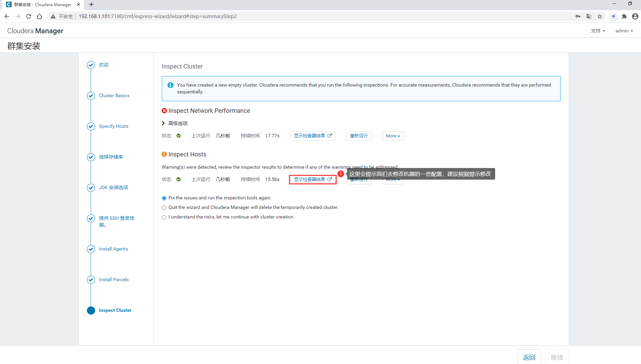The width and height of the screenshot is (641, 364).
Task: Click the Inspect Cluster step label
Action: tap(115, 310)
